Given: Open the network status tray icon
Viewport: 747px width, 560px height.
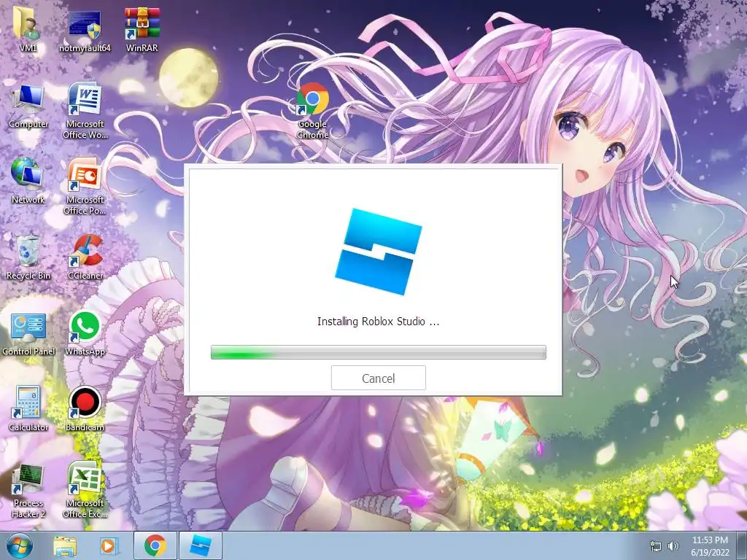Looking at the screenshot, I should 656,546.
